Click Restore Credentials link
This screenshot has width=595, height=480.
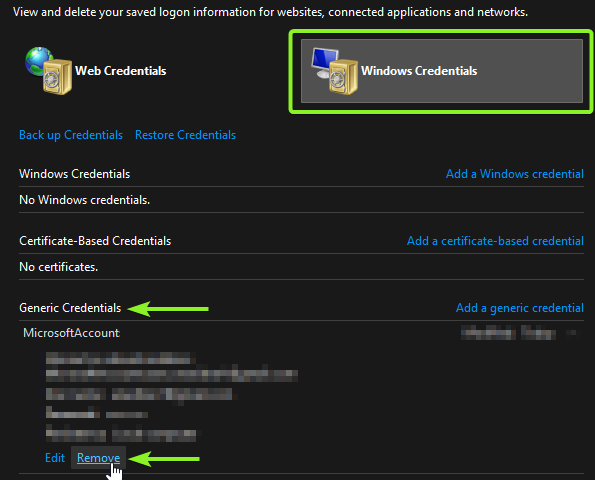[x=185, y=135]
